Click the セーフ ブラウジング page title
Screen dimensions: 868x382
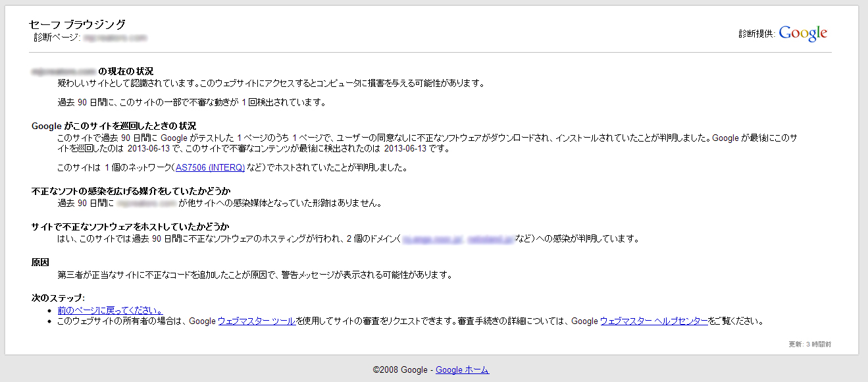[77, 24]
